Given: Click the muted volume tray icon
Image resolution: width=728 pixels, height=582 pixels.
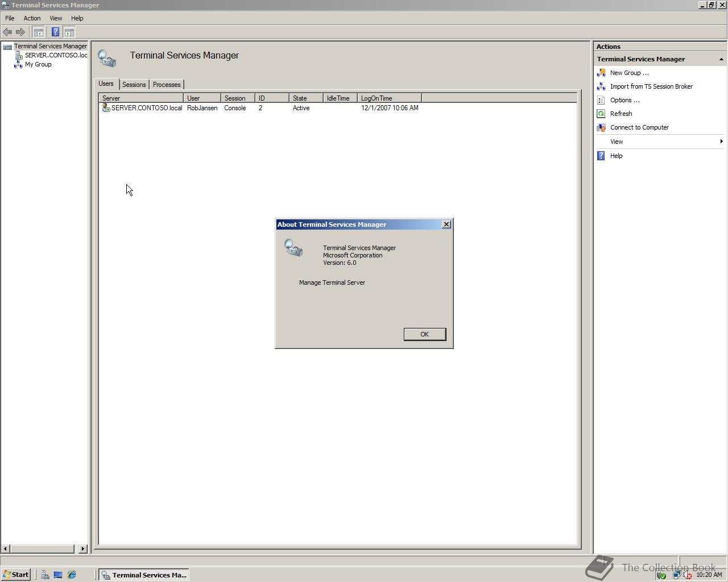Looking at the screenshot, I should point(687,575).
